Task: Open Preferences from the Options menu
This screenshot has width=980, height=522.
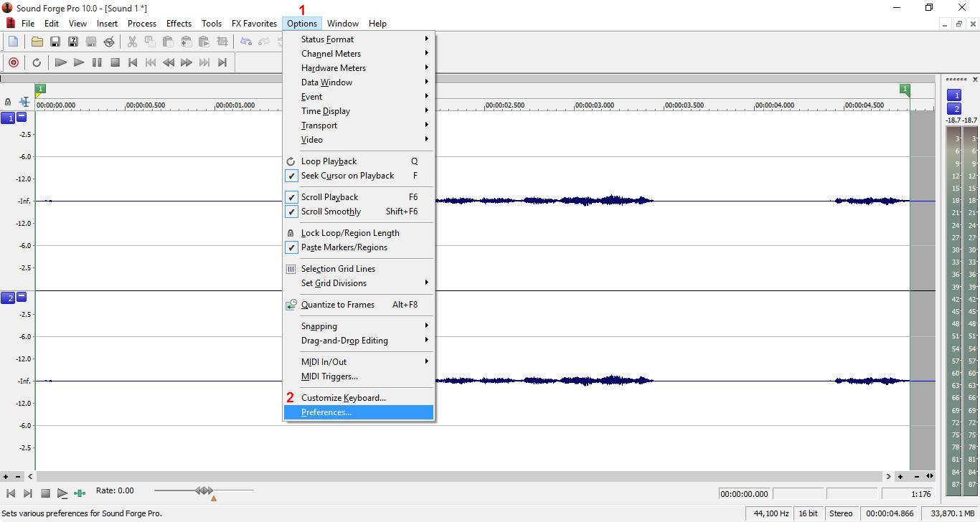Action: coord(359,412)
